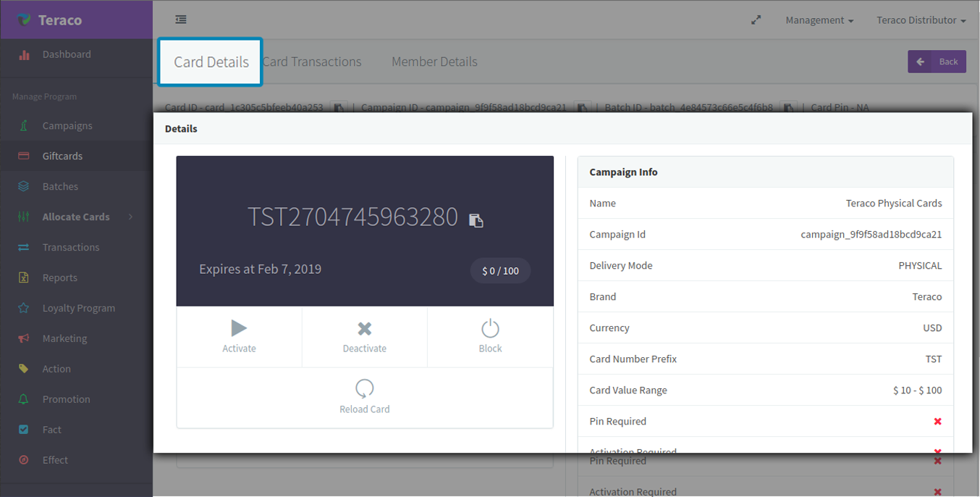Viewport: 980px width, 497px height.
Task: Open Reports in the sidebar
Action: point(60,277)
